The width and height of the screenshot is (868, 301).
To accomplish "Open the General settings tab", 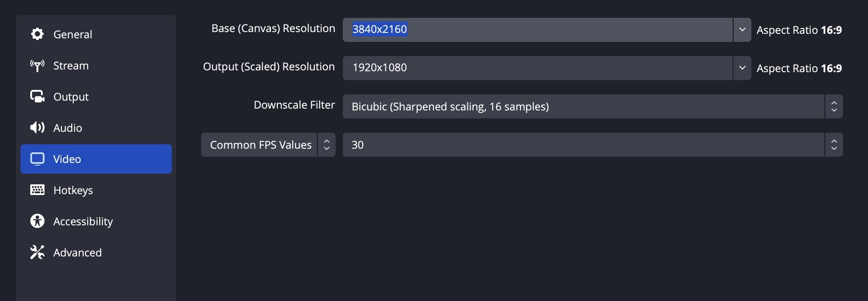I will pyautogui.click(x=73, y=34).
